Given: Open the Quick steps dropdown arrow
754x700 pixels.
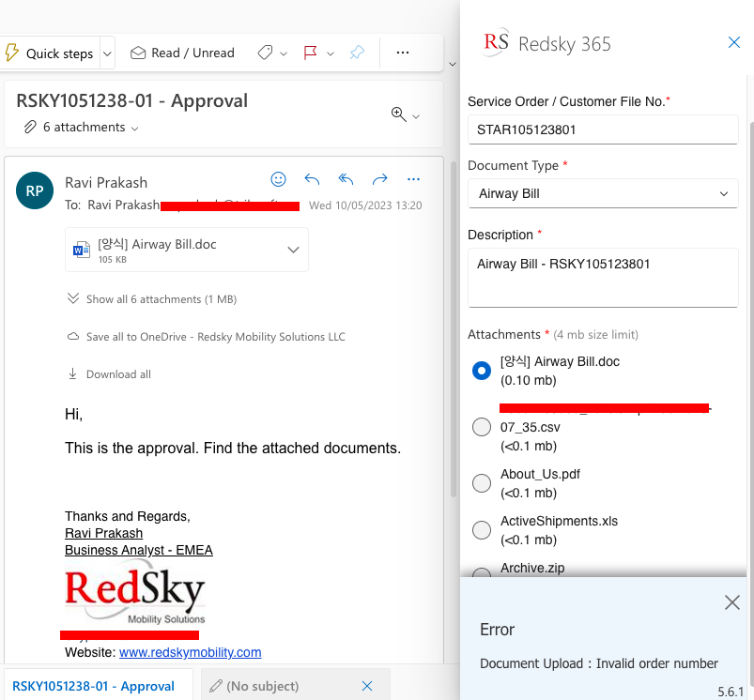Looking at the screenshot, I should pyautogui.click(x=107, y=53).
